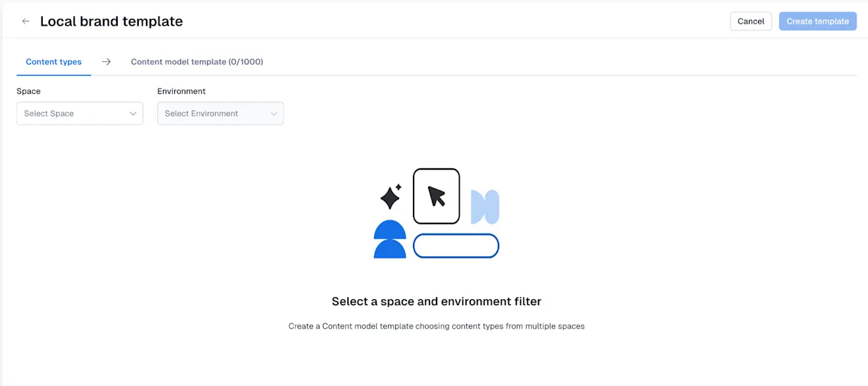This screenshot has height=386, width=868.
Task: Click the arrow icon between the two workflow steps
Action: point(106,61)
